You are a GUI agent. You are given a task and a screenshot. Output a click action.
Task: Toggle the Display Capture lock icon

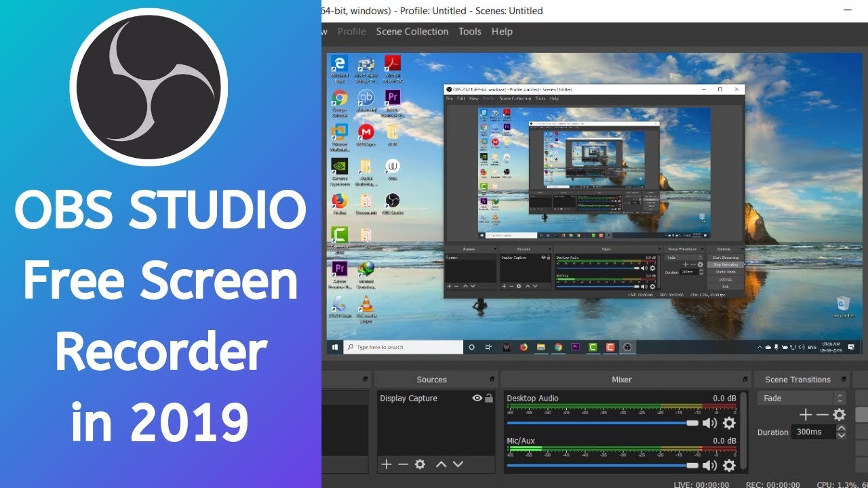click(x=488, y=399)
